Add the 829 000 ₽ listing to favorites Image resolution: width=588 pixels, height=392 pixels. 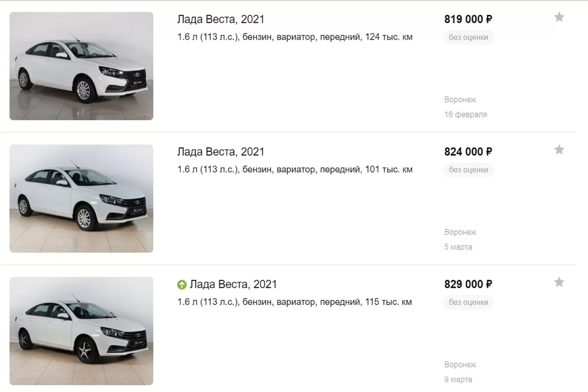point(559,282)
